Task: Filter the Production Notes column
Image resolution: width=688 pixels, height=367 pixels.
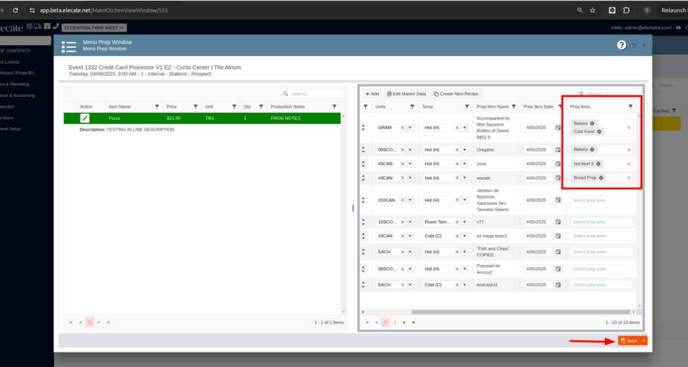Action: coord(334,107)
